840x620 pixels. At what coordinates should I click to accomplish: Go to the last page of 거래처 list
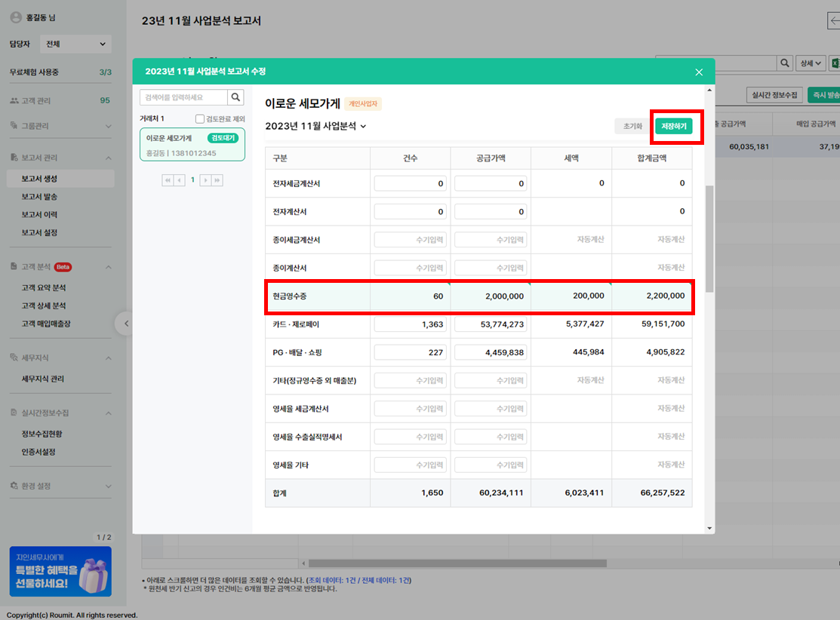[217, 180]
